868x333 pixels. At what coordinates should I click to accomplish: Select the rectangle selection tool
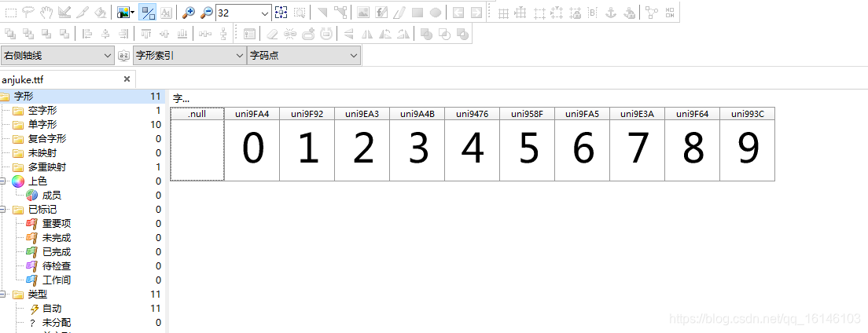pos(11,12)
